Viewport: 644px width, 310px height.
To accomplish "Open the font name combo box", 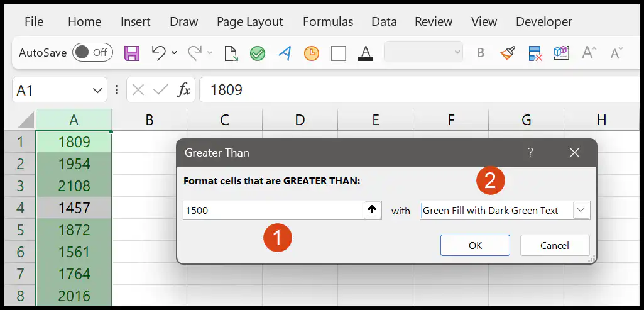I will [423, 53].
